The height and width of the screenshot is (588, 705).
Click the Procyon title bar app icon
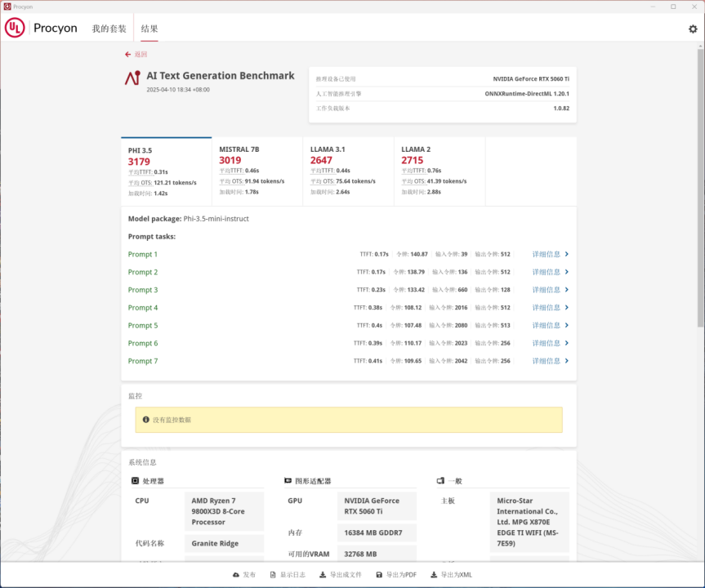(7, 7)
